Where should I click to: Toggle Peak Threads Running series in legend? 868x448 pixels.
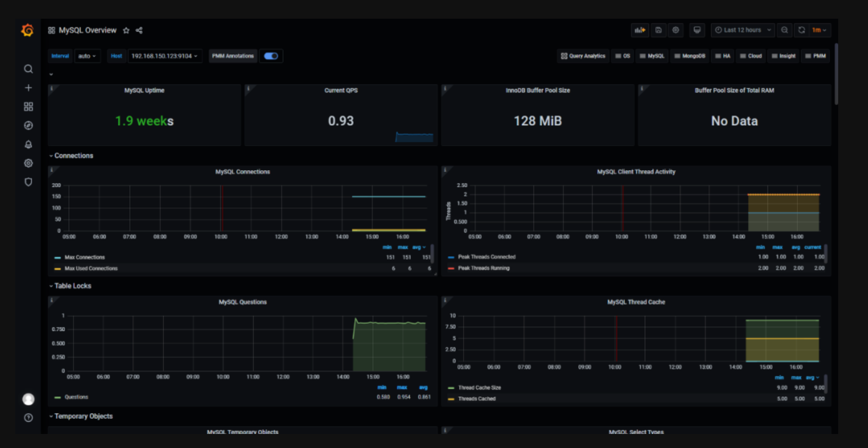(484, 268)
